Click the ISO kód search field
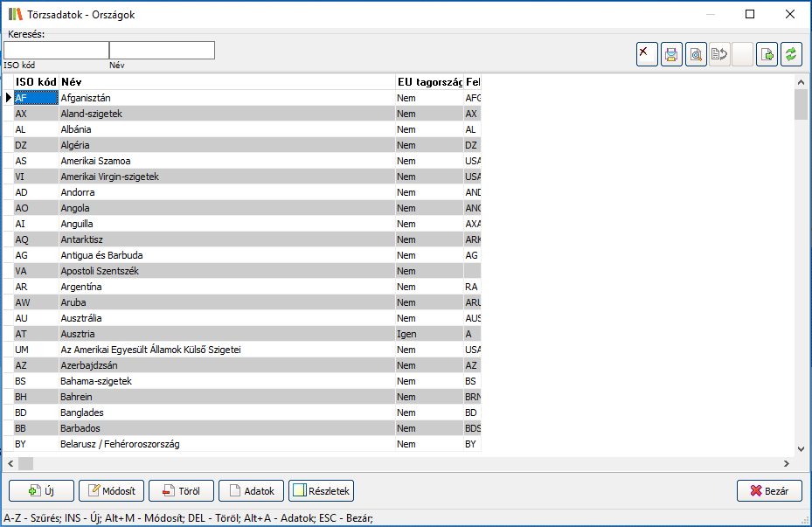 (56, 51)
